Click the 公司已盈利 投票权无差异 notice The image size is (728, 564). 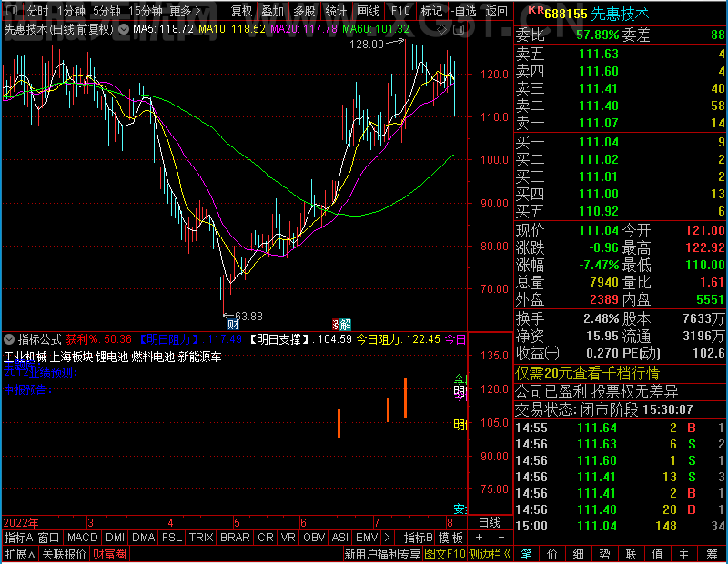[x=597, y=391]
